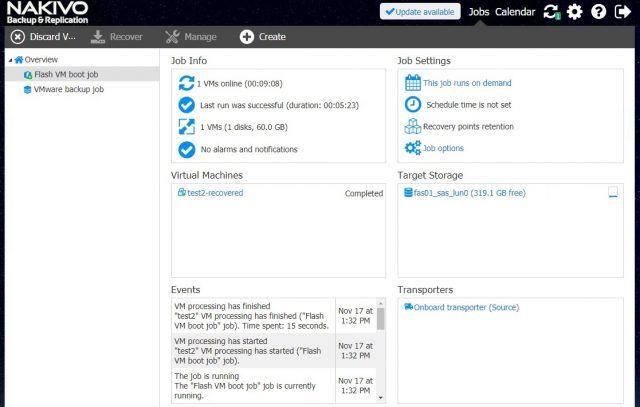Click the 'Completed' status text
The width and height of the screenshot is (640, 407).
pos(364,193)
